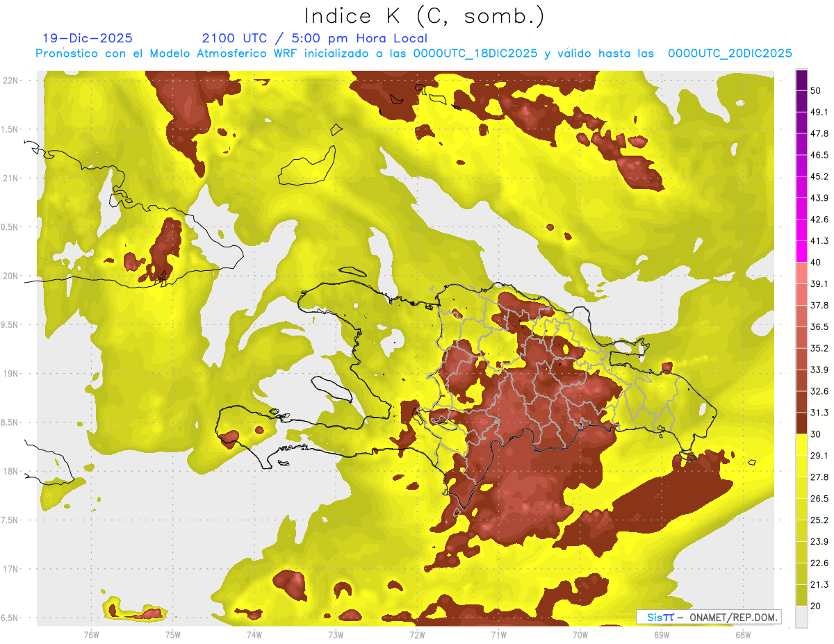
Task: Click the colorbar value "30"
Action: pyautogui.click(x=816, y=434)
